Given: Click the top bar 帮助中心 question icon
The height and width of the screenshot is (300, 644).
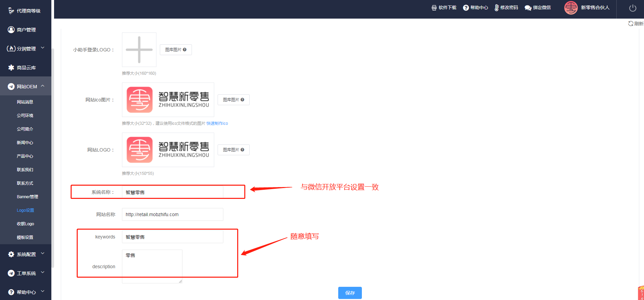Looking at the screenshot, I should [x=466, y=8].
